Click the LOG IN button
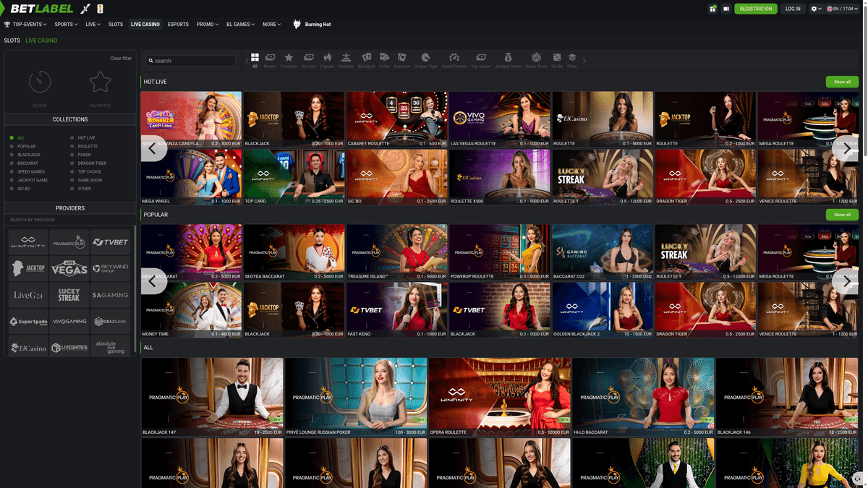 (793, 9)
